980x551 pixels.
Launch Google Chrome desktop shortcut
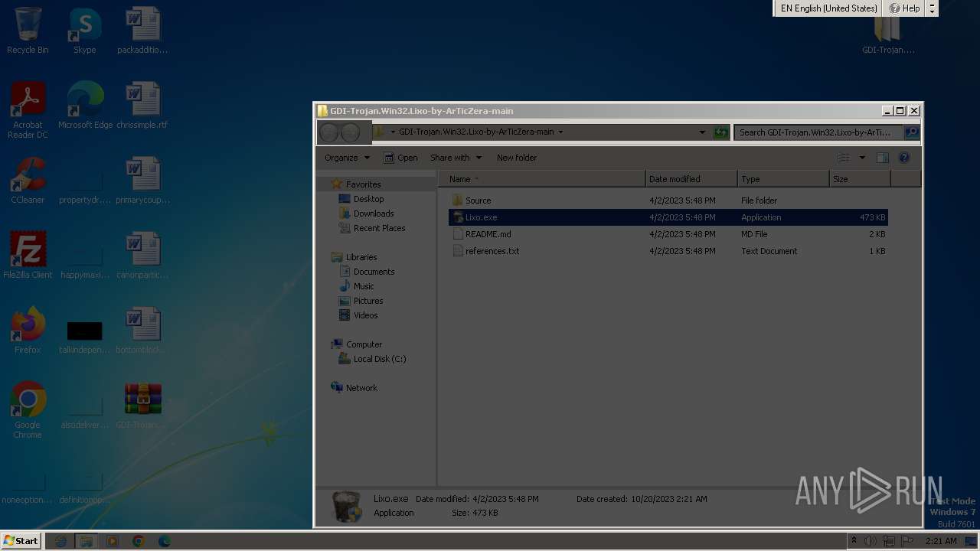click(28, 411)
